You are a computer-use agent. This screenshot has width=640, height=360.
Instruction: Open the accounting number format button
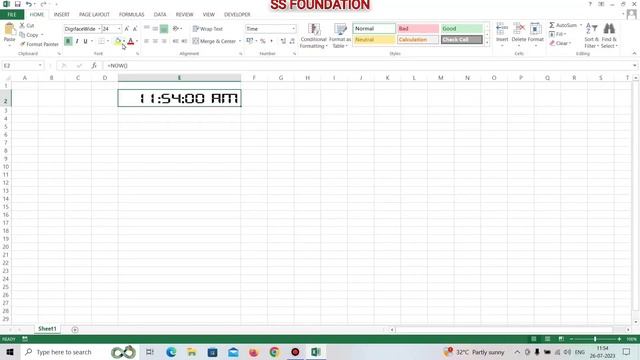[x=249, y=41]
